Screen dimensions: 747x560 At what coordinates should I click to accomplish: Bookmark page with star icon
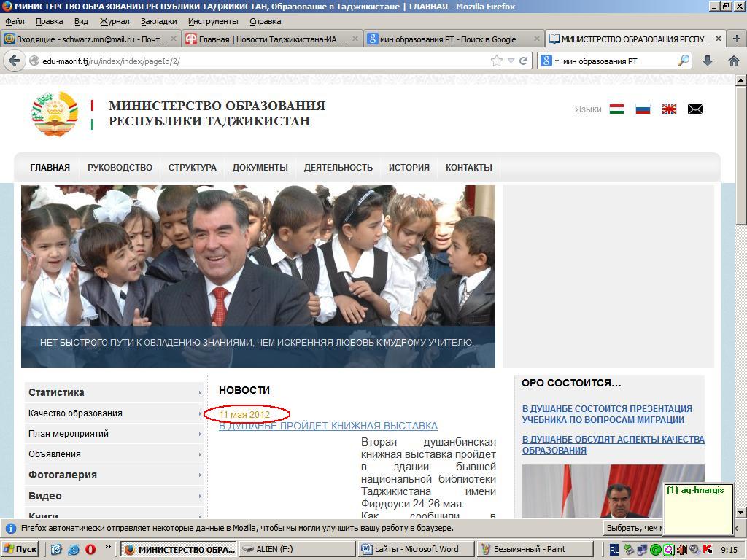click(x=497, y=61)
